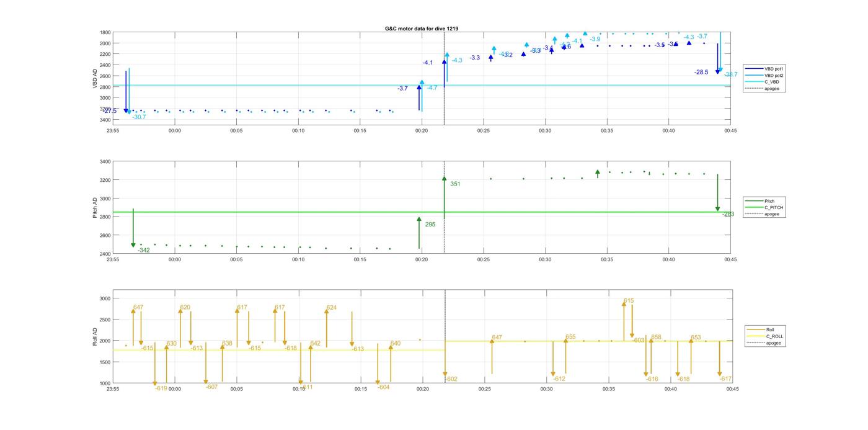Screen dimensions: 868x430
Task: Click the 'Roll AD' y-axis label
Action: tap(95, 336)
